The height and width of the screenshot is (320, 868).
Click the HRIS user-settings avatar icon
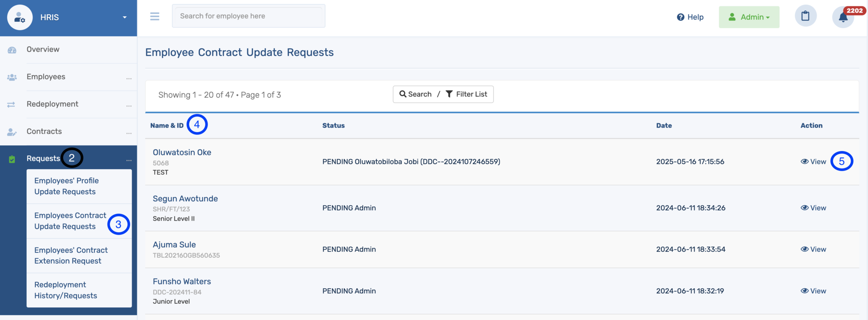tap(20, 17)
